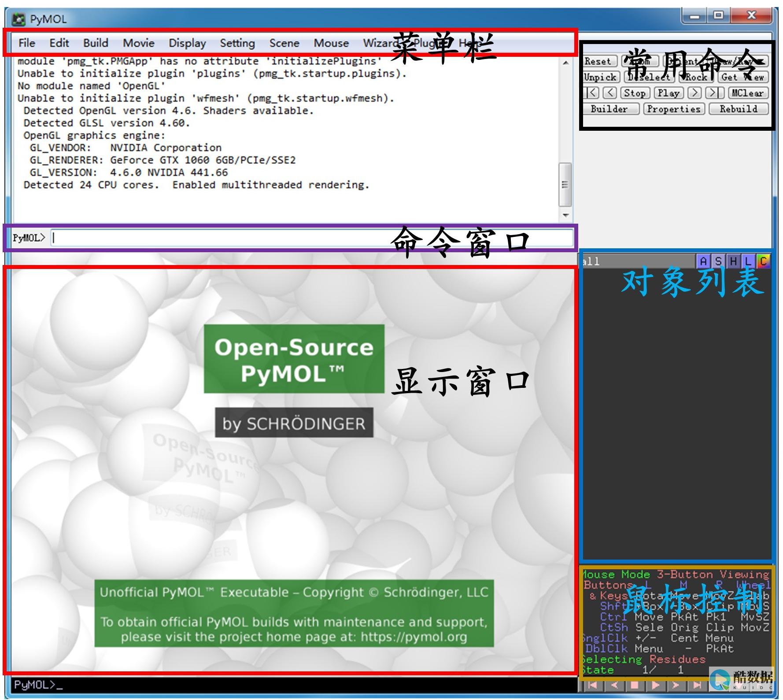Viewport: 783px width, 700px height.
Task: Click log line 'GL_RENDERER: GeForce GTX 1060'
Action: [163, 160]
